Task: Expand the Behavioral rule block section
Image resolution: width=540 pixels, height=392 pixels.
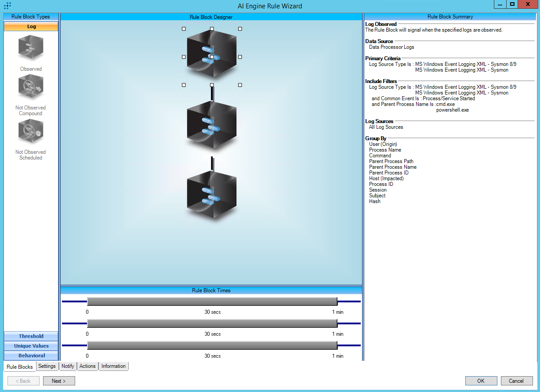Action: point(31,356)
